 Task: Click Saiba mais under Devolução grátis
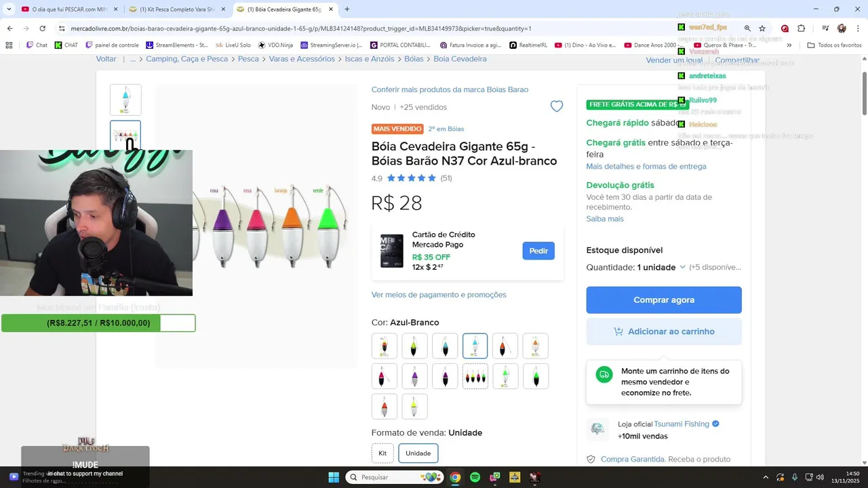pos(605,219)
